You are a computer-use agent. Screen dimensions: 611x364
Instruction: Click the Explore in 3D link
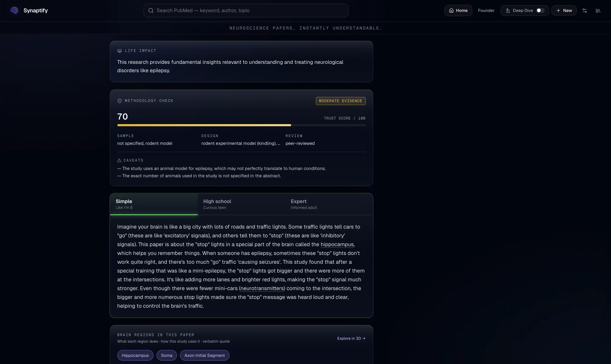click(x=351, y=338)
